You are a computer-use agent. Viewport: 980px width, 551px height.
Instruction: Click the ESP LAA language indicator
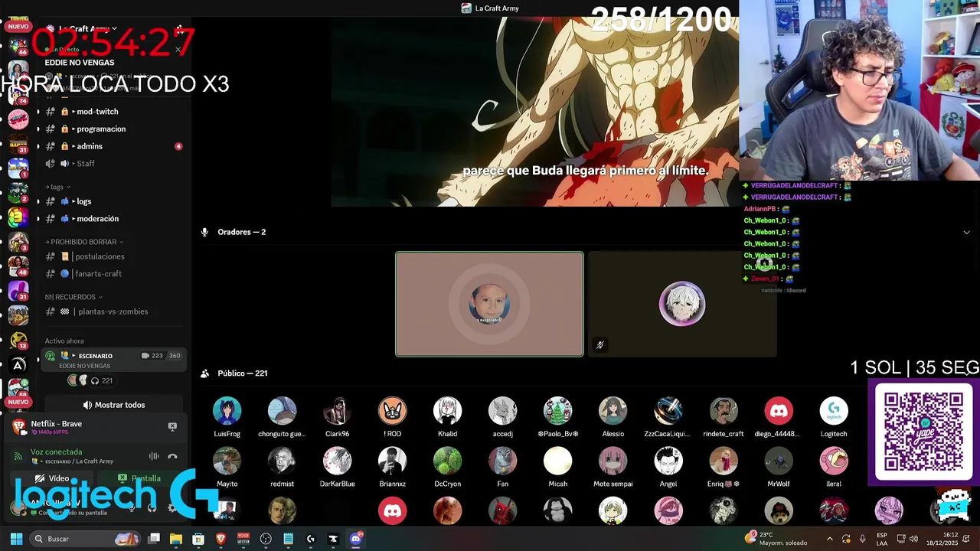(882, 539)
